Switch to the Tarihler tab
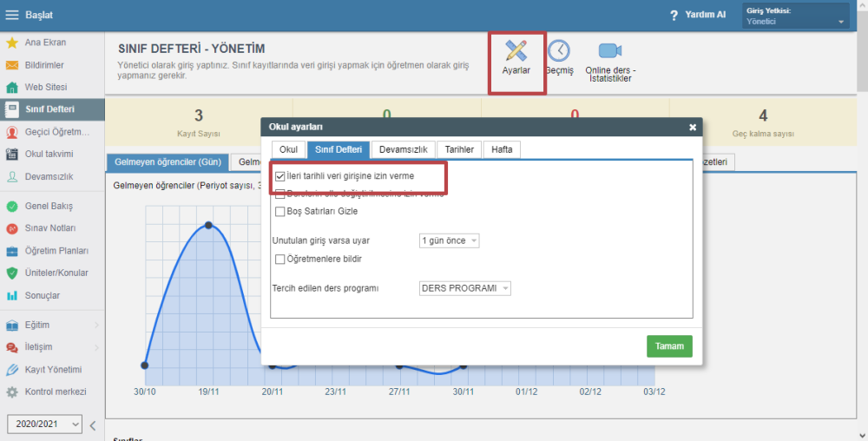The height and width of the screenshot is (441, 868). coord(459,149)
